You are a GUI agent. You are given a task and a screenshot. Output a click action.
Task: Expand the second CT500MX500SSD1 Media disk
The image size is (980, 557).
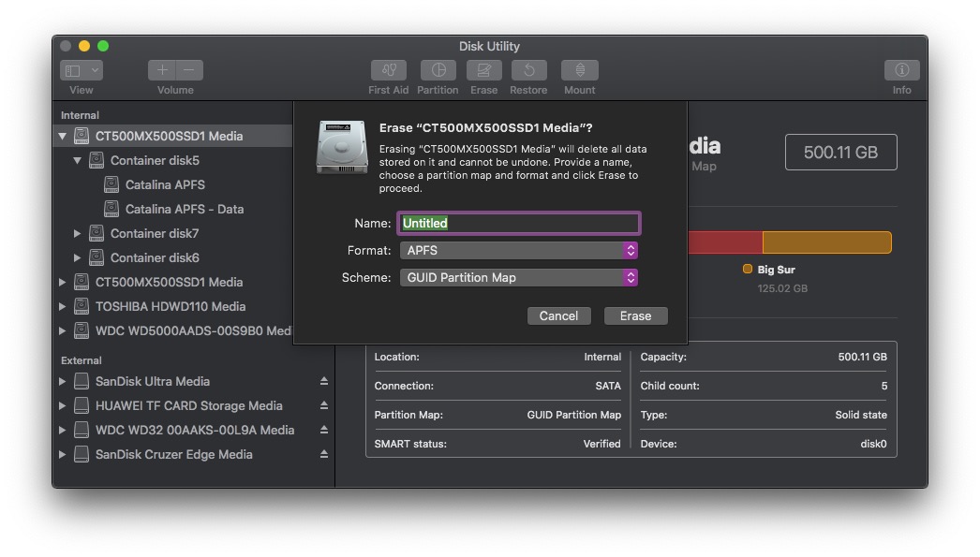[62, 282]
